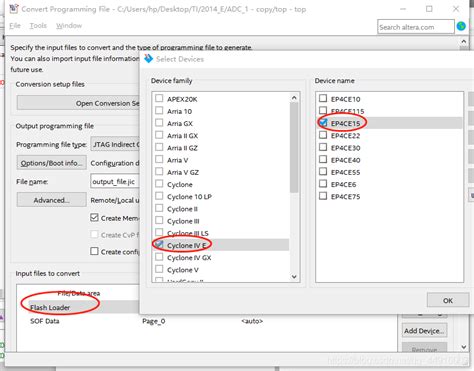Click the device family scrollbar thumb
This screenshot has height=371, width=474.
click(294, 148)
